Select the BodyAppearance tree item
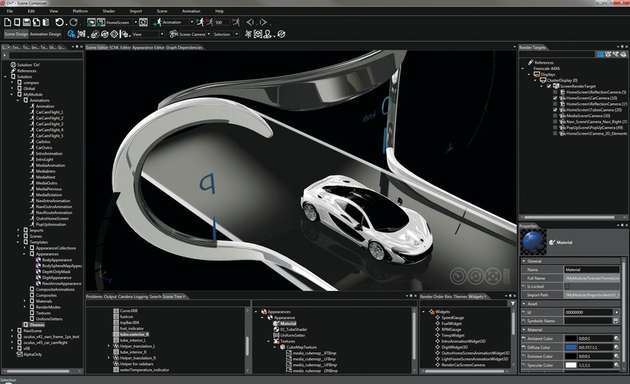This screenshot has width=630, height=384. (x=57, y=260)
